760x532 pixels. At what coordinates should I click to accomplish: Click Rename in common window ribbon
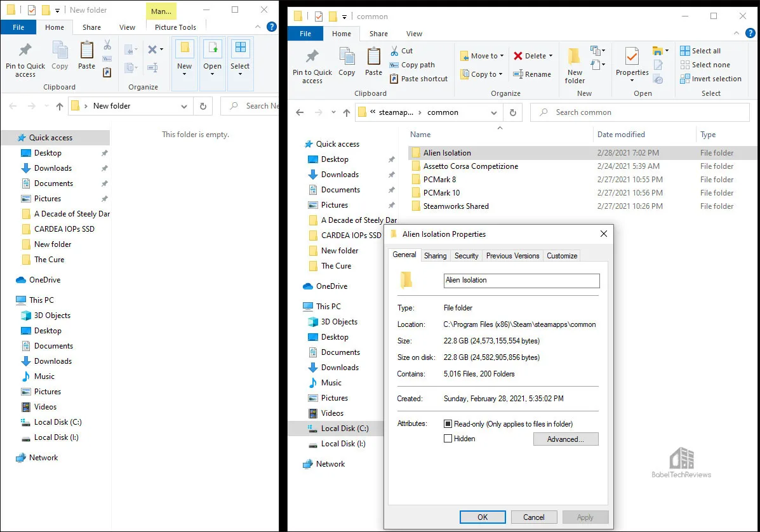click(531, 74)
